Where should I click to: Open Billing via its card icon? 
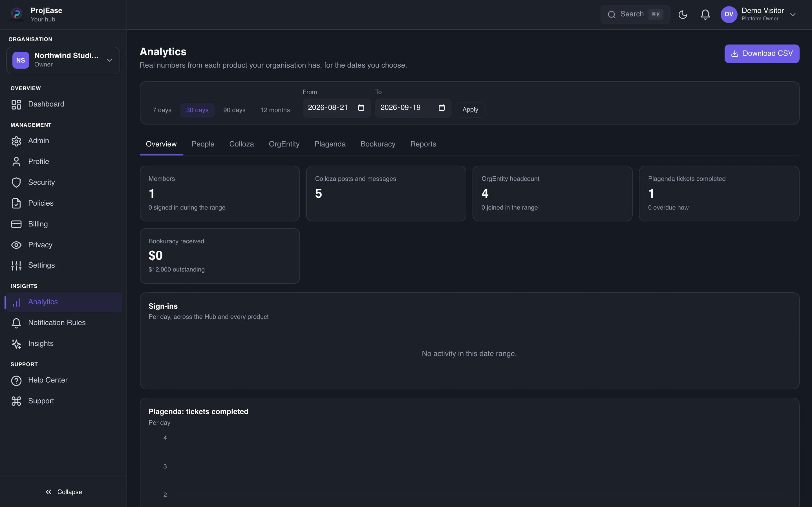[x=16, y=224]
